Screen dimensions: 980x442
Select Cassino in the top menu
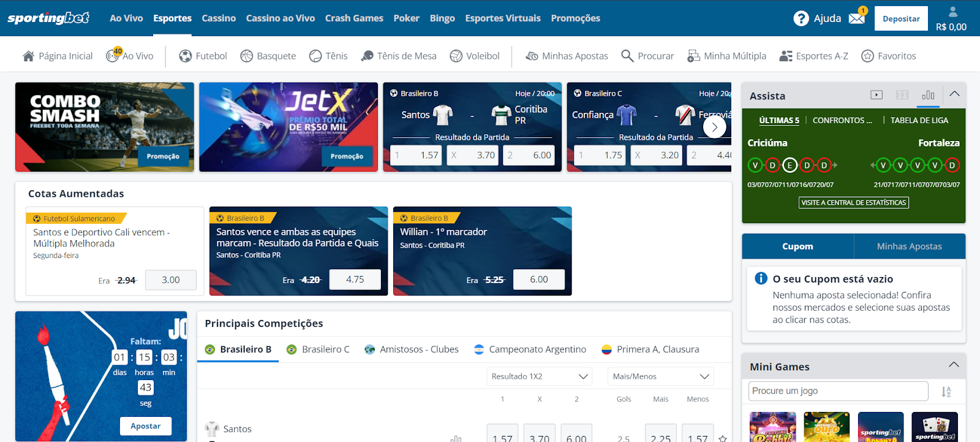coord(219,18)
